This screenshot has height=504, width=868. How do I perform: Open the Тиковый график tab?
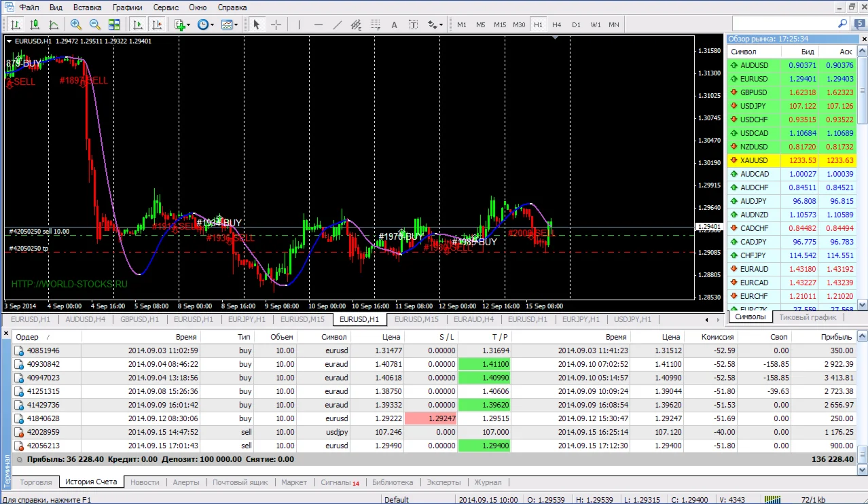pos(808,317)
